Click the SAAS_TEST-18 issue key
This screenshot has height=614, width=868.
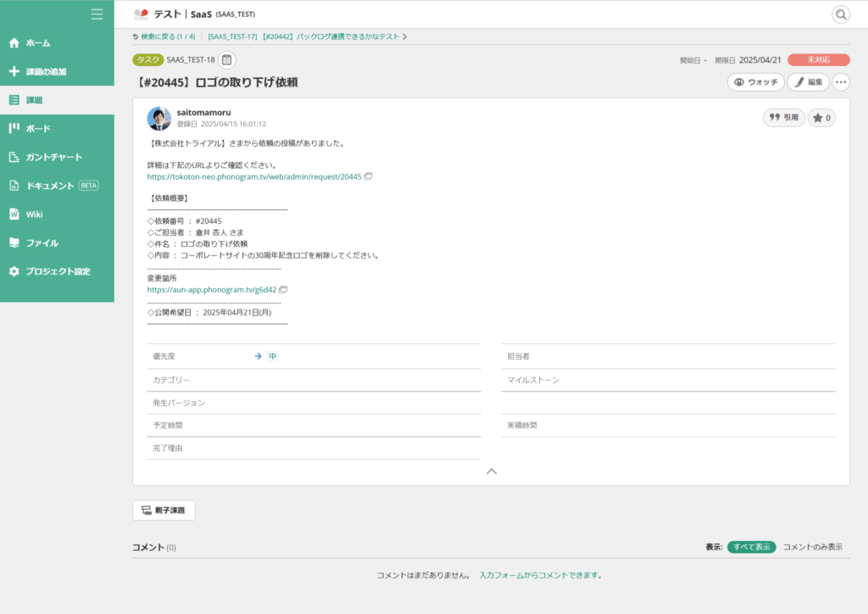point(191,60)
